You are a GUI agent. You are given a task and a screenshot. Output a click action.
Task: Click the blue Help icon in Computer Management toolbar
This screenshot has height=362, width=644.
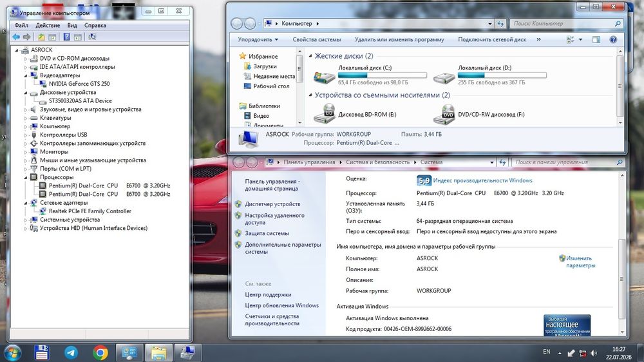tap(66, 37)
